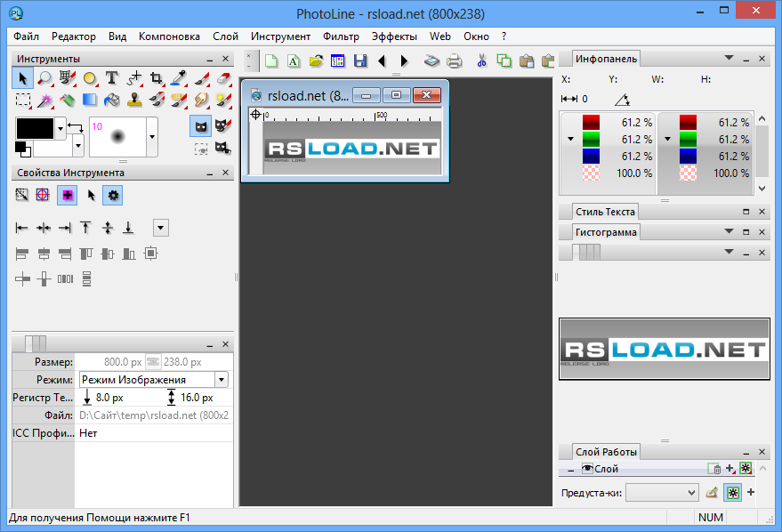
Task: Select the paint bucket fill tool
Action: pyautogui.click(x=112, y=101)
